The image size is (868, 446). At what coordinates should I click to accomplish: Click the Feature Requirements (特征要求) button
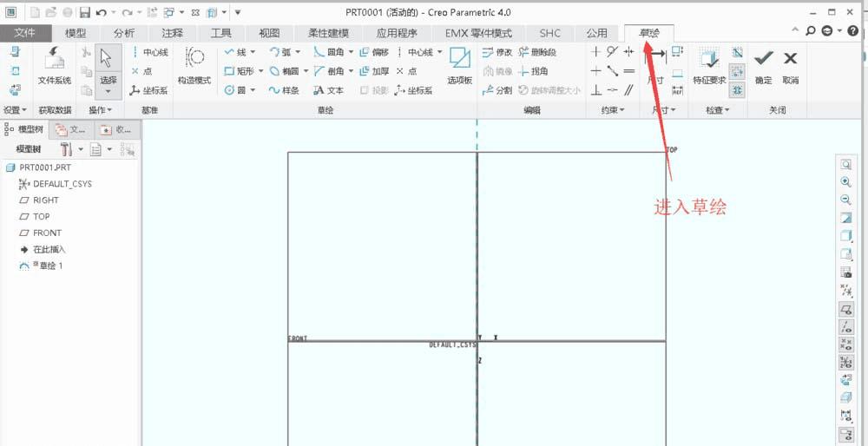click(709, 67)
